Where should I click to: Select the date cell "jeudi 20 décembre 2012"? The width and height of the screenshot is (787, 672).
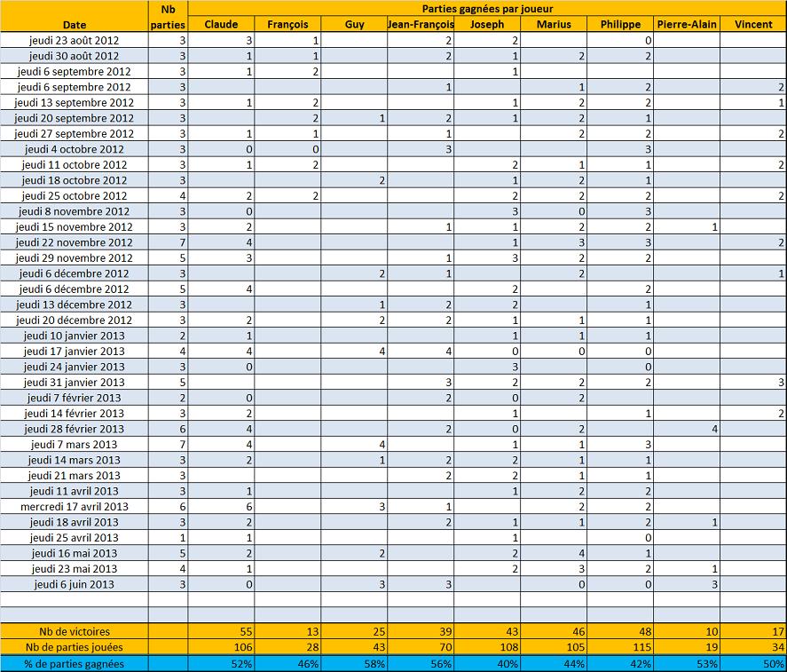[x=75, y=320]
